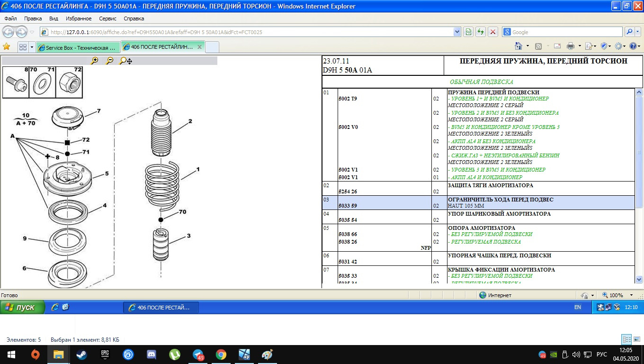This screenshot has height=364, width=644.
Task: Open Google Chrome from the Windows taskbar
Action: click(x=221, y=355)
